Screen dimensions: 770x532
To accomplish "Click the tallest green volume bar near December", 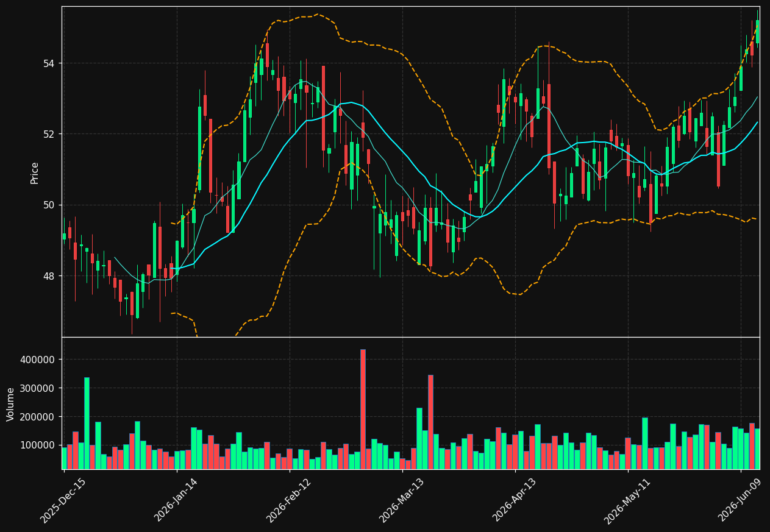I will (87, 424).
